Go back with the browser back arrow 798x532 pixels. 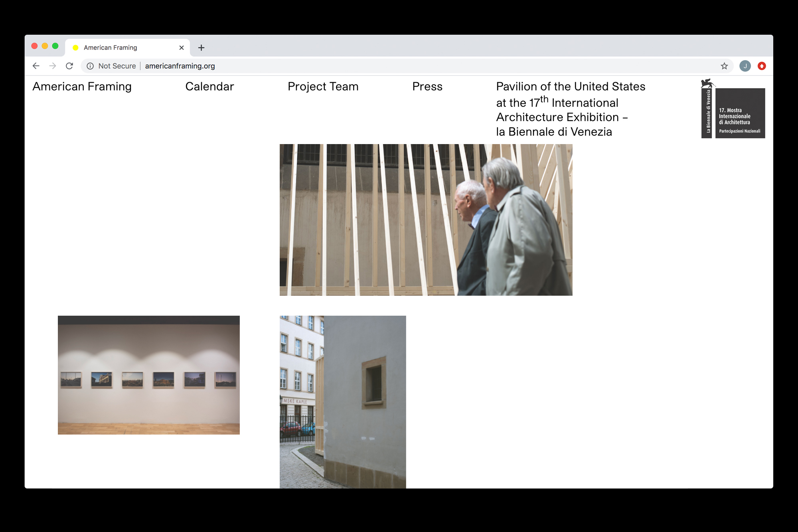click(36, 66)
